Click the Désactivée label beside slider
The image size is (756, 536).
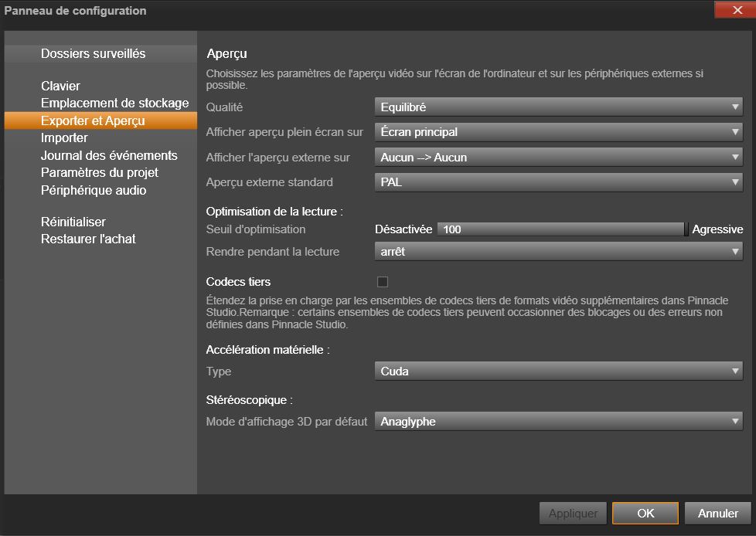[404, 229]
